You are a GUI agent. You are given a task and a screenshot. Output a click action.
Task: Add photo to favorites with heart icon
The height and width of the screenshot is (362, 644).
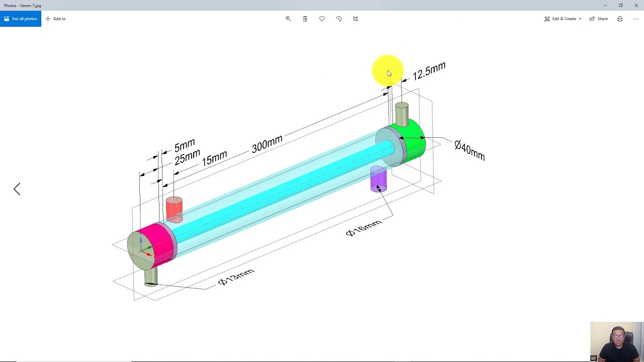tap(322, 19)
